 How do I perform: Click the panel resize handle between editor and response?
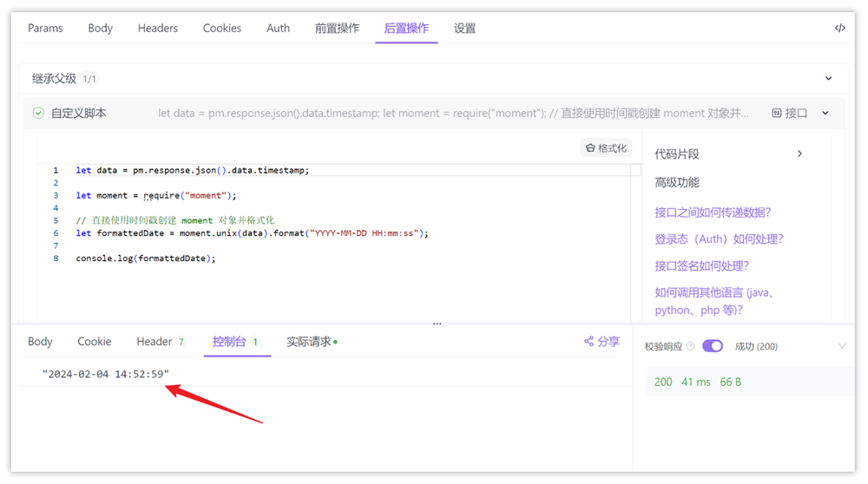click(437, 324)
